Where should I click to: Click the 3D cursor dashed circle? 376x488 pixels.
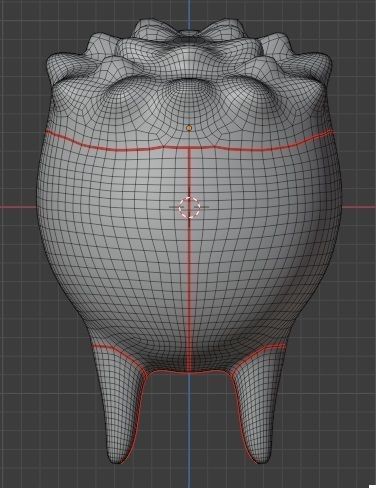pyautogui.click(x=189, y=207)
